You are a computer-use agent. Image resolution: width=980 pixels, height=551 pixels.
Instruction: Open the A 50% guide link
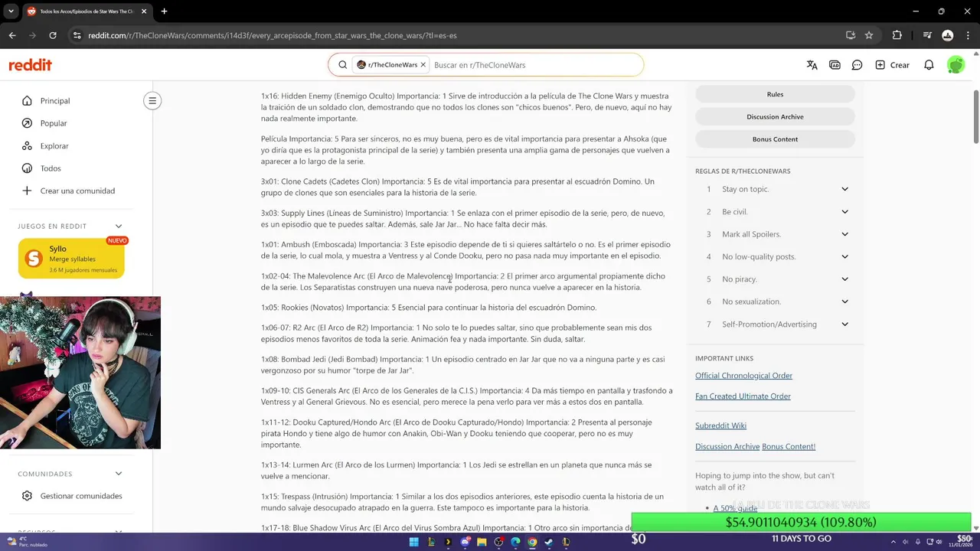(735, 508)
